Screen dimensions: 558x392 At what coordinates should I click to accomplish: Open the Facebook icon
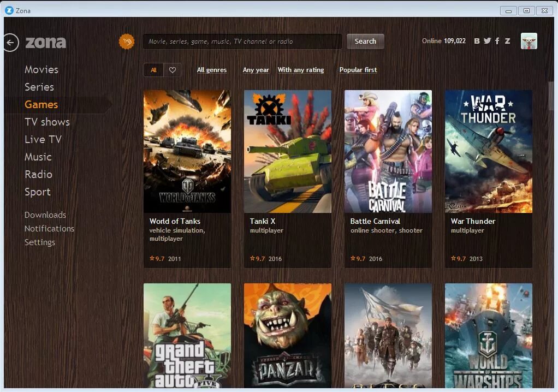(x=497, y=41)
